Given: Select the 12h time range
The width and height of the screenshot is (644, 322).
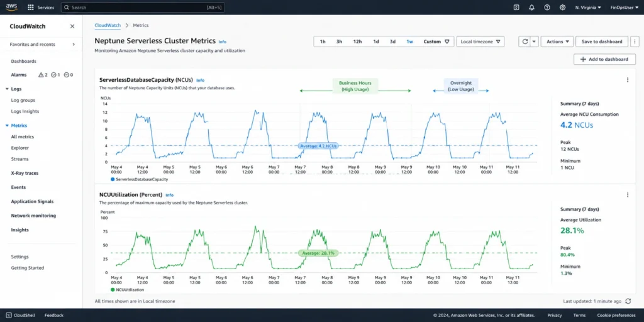Looking at the screenshot, I should [x=357, y=42].
